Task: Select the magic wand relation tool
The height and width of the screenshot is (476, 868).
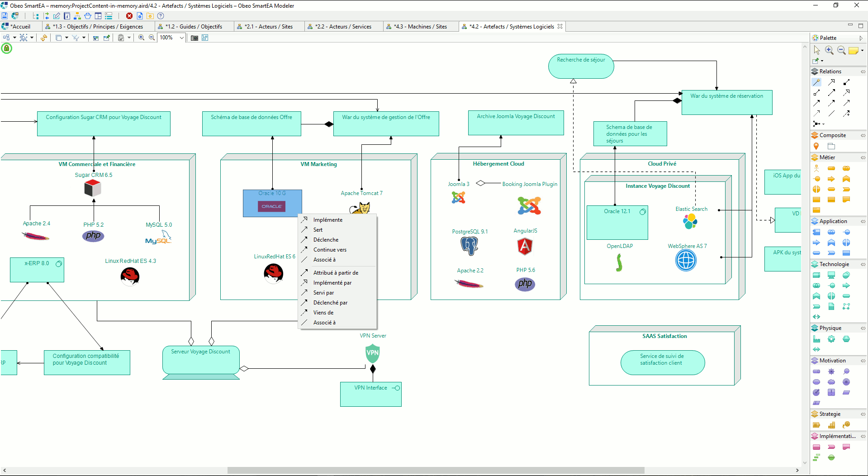Action: click(816, 82)
